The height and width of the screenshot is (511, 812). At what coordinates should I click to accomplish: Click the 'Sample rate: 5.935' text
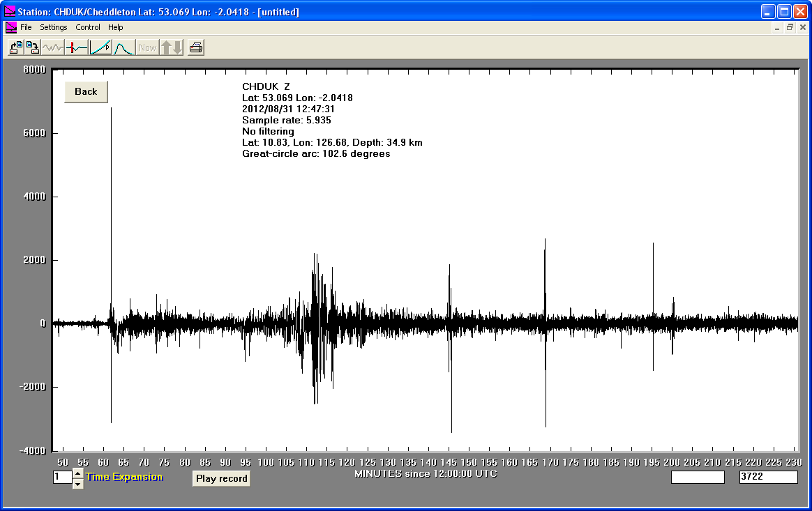287,120
